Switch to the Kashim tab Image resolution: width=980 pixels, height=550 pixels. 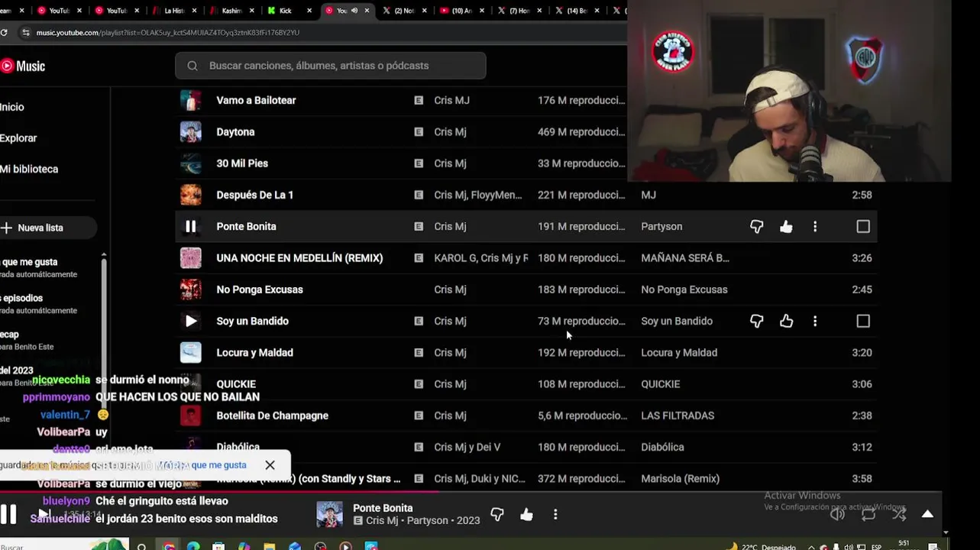tap(231, 11)
